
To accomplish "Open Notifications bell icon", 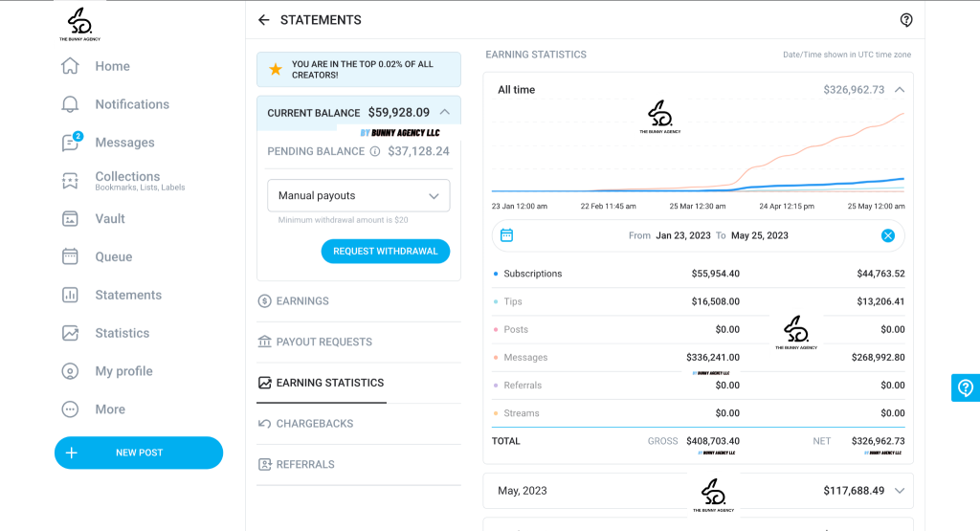I will click(70, 104).
